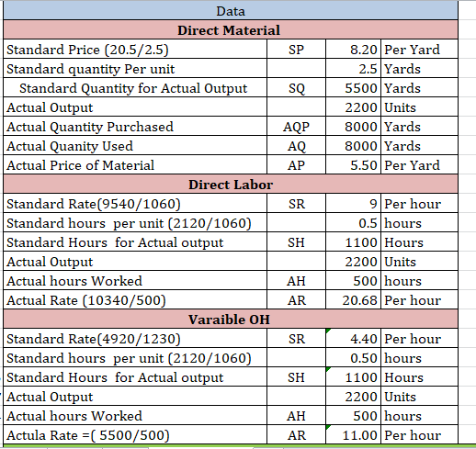Click the "SP" abbreviation cell
Image resolution: width=476 pixels, height=449 pixels.
click(x=296, y=50)
